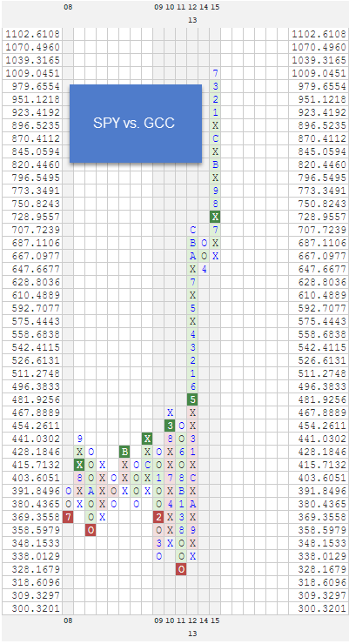Select the right axis value 845.0594
Viewport: 349px width, 644px height.
322,151
